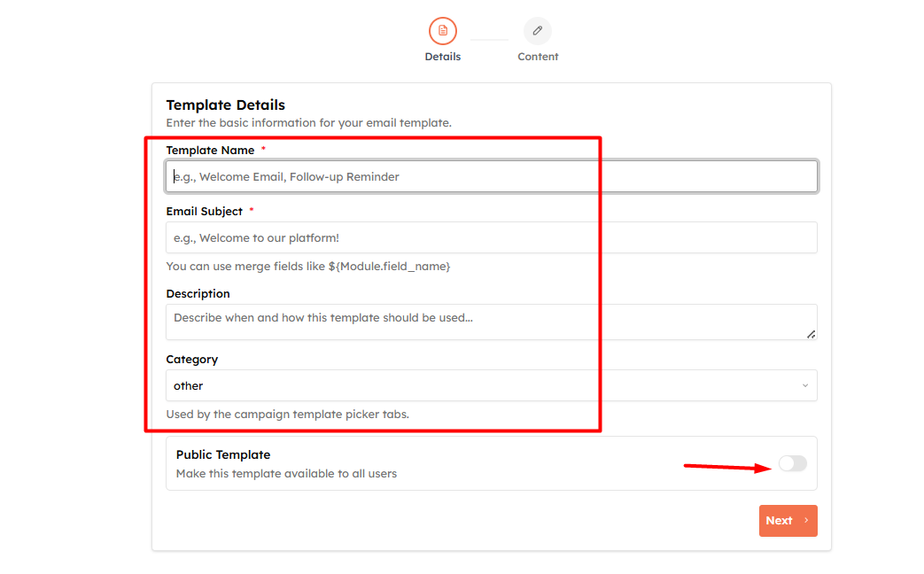Viewport: 924px width, 574px height.
Task: Enable the Public Template toggle switch
Action: (793, 463)
